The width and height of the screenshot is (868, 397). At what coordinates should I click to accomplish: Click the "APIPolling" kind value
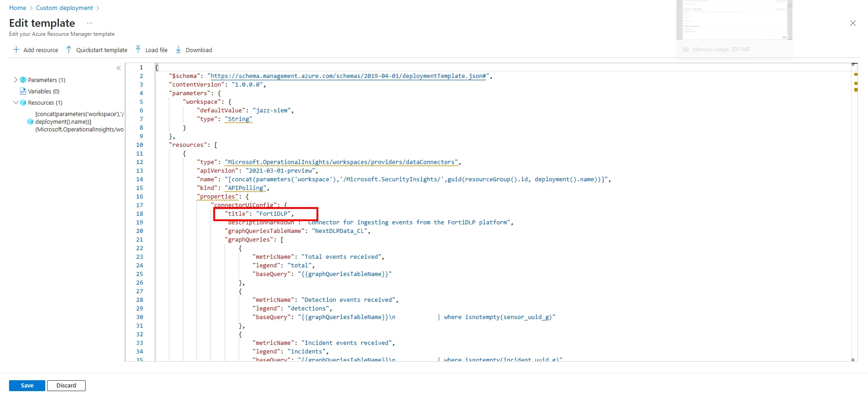(x=245, y=188)
